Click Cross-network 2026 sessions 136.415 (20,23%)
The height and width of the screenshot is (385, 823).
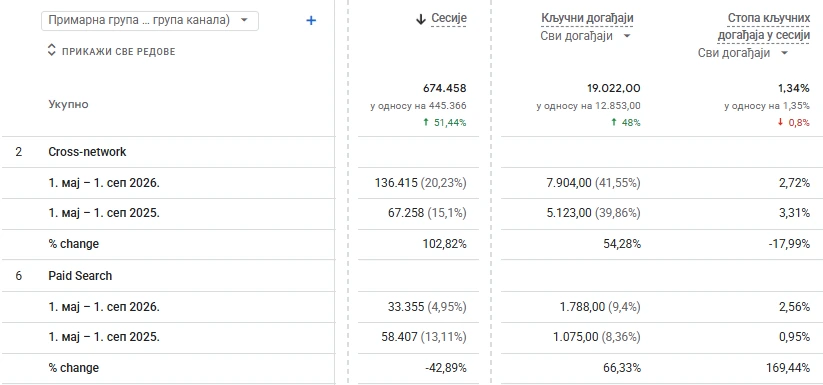click(x=420, y=183)
